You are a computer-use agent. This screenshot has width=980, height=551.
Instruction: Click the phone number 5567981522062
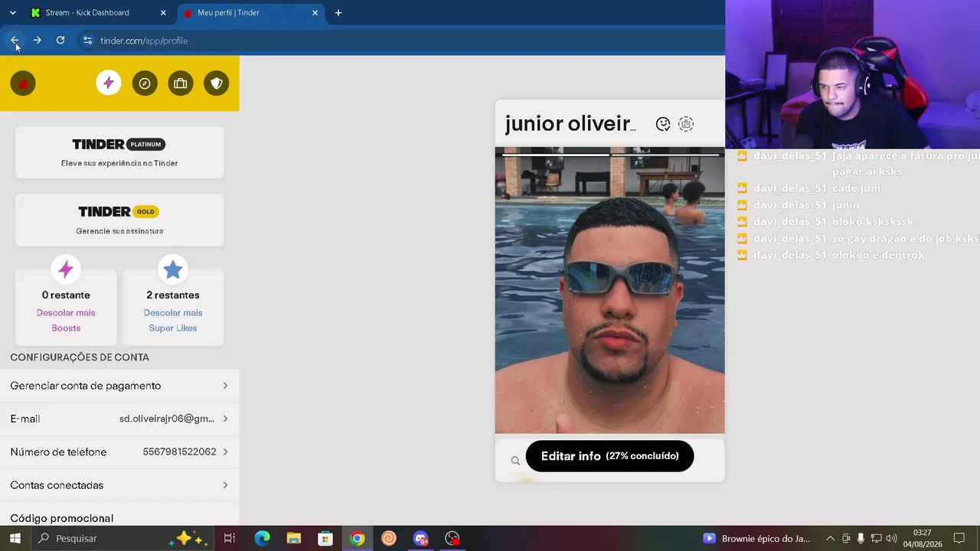[179, 452]
